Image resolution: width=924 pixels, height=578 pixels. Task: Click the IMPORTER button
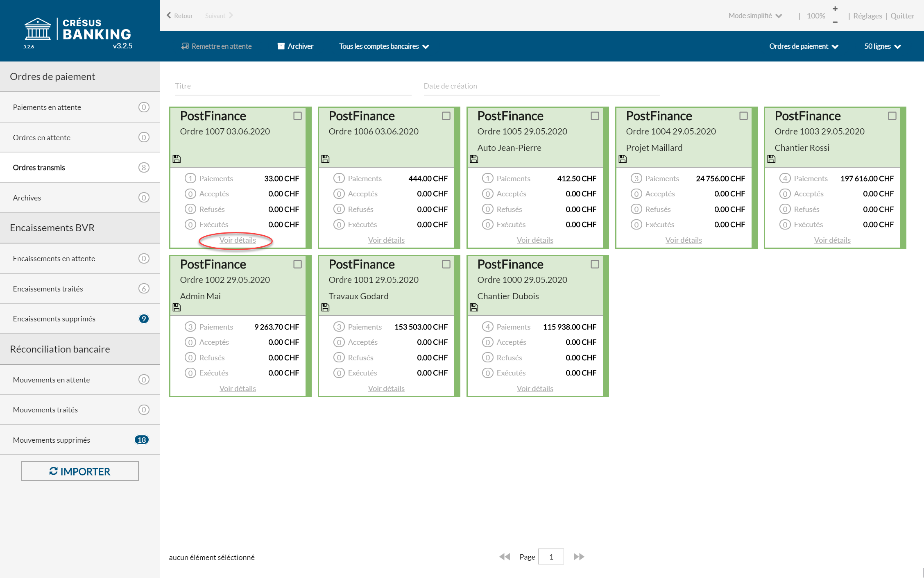point(80,471)
